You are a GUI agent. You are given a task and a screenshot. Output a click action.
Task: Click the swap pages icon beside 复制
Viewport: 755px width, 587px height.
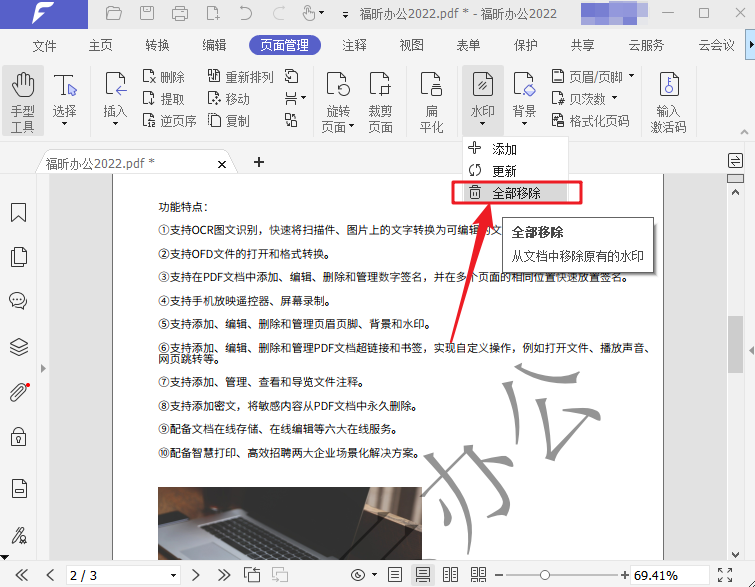pos(291,120)
